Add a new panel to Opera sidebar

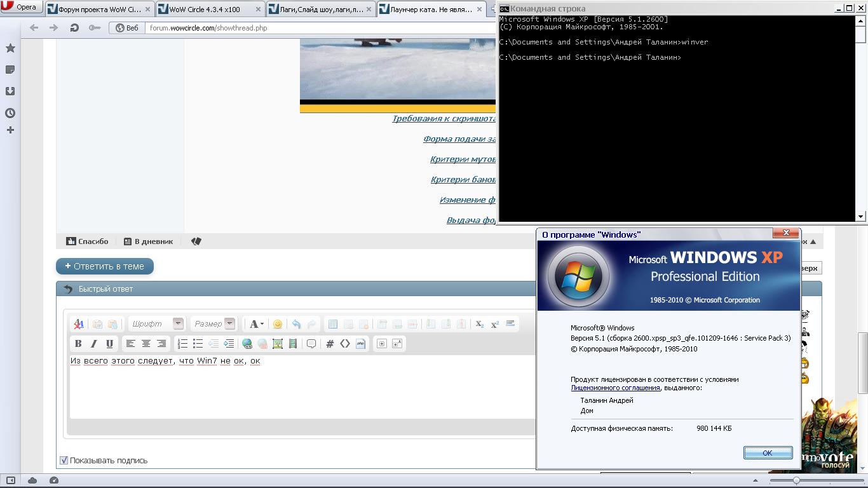[x=10, y=130]
